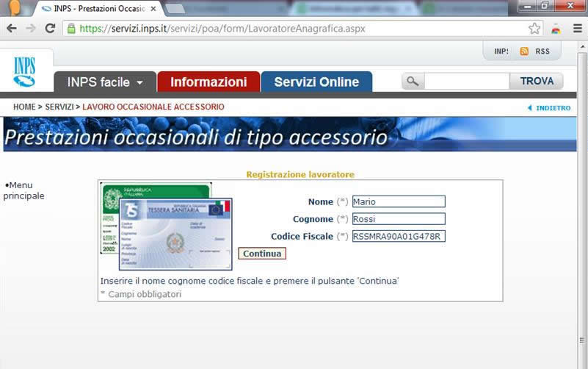588x369 pixels.
Task: Reload the page with the refresh icon
Action: pyautogui.click(x=50, y=29)
